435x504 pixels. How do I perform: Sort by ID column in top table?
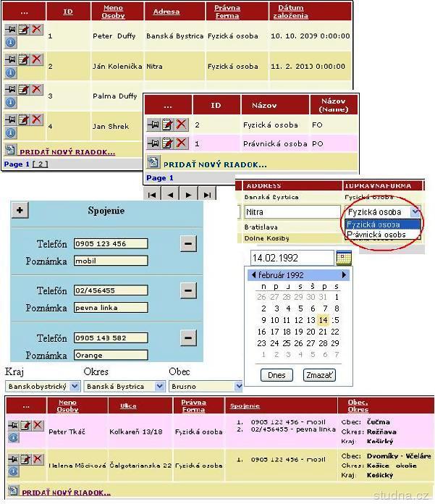tap(68, 12)
